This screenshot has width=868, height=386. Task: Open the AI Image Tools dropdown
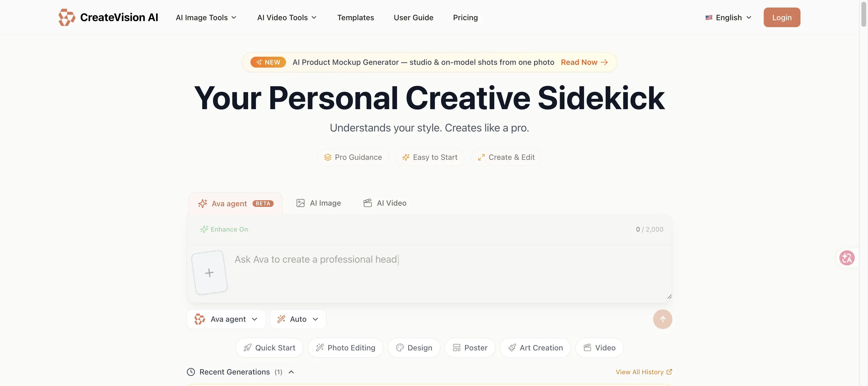tap(206, 17)
